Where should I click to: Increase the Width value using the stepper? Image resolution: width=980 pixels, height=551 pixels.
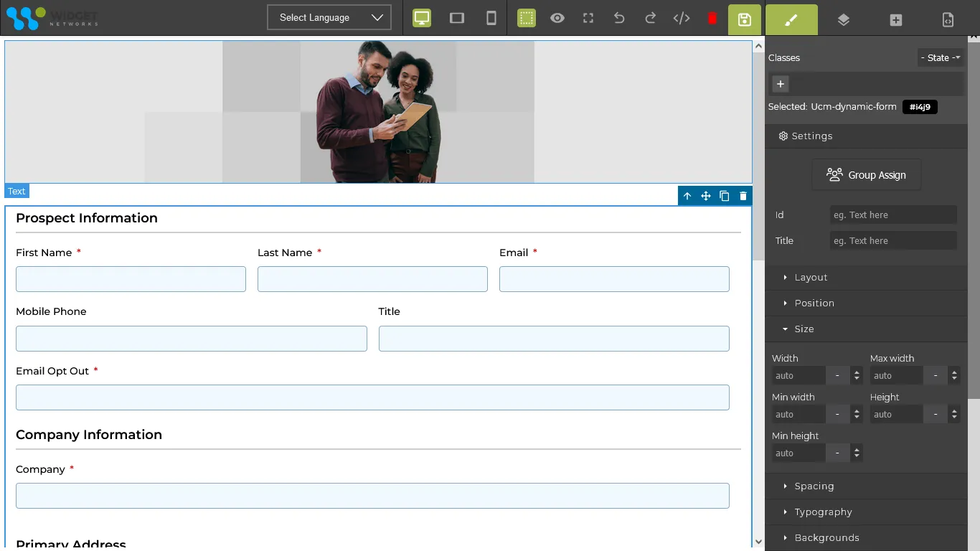point(857,372)
